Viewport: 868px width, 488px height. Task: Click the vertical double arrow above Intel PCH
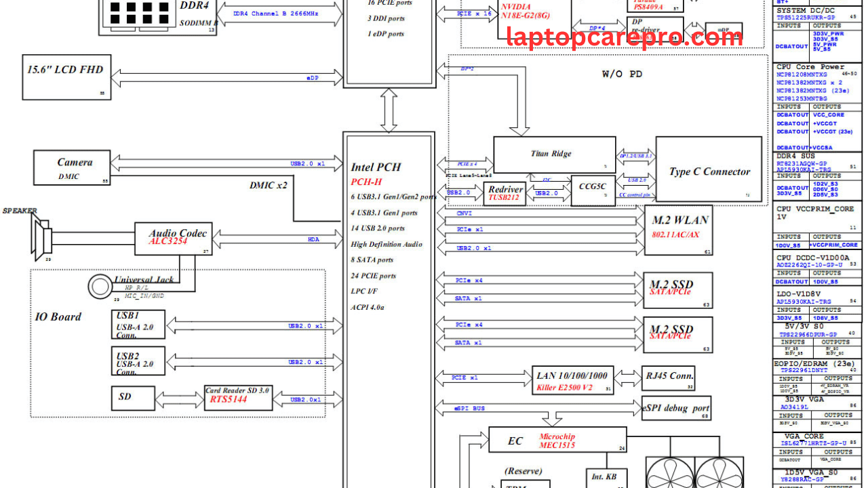389,110
